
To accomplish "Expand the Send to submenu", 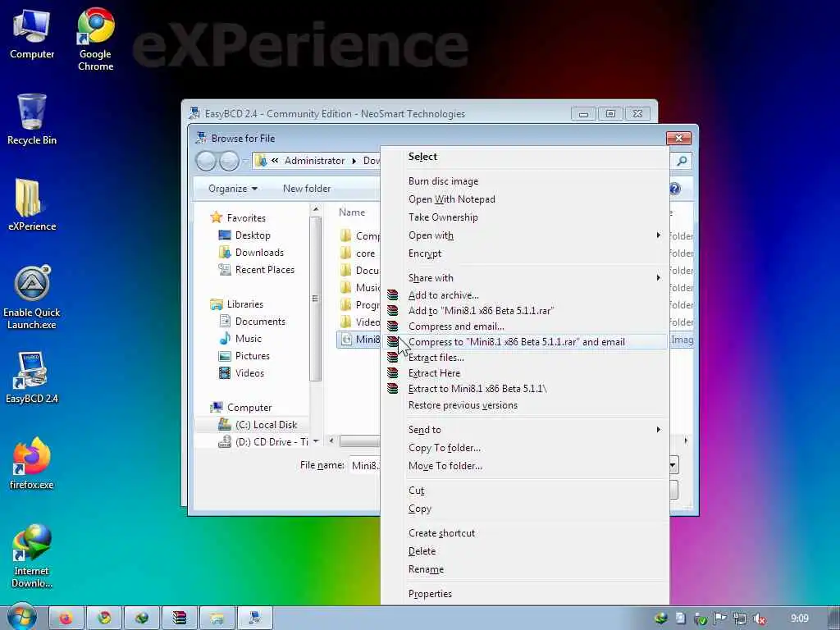I will pos(525,430).
